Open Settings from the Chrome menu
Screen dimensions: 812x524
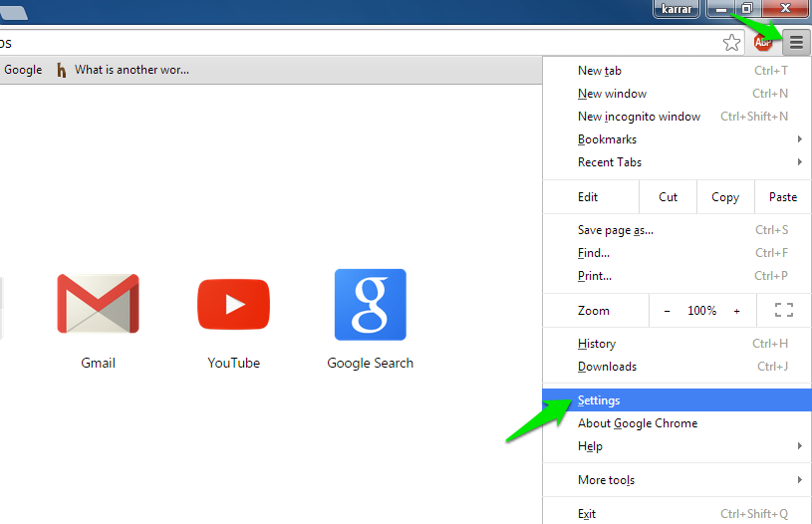677,400
